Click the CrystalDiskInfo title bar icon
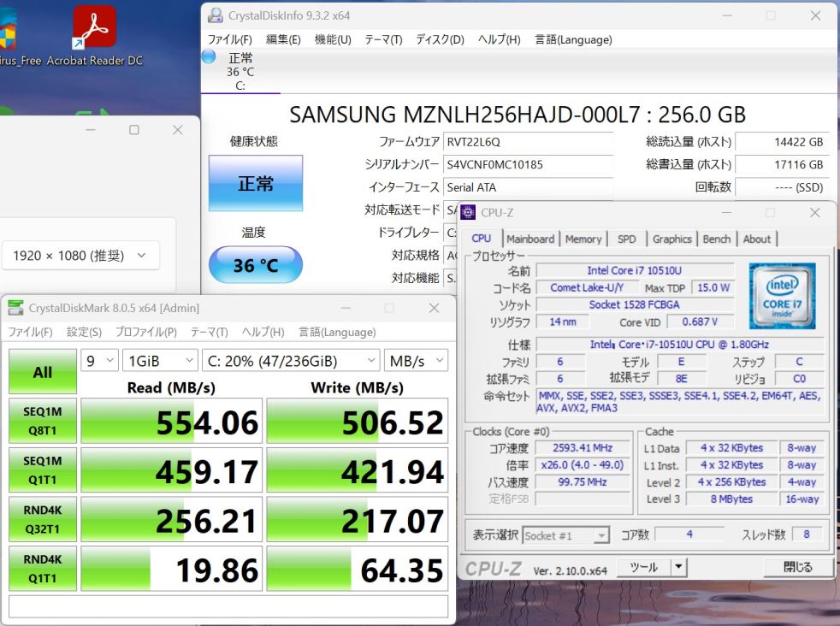This screenshot has width=840, height=626. click(216, 15)
